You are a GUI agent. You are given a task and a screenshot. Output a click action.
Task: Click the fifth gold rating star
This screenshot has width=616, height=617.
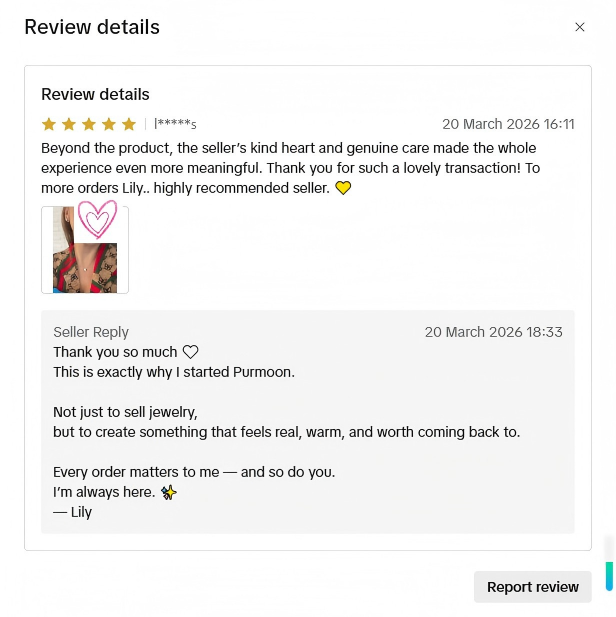pos(129,124)
